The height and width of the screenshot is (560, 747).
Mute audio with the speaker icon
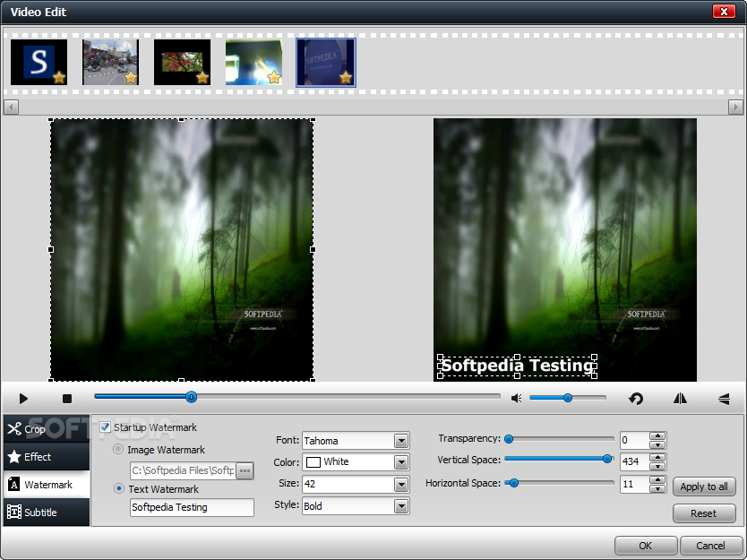517,398
